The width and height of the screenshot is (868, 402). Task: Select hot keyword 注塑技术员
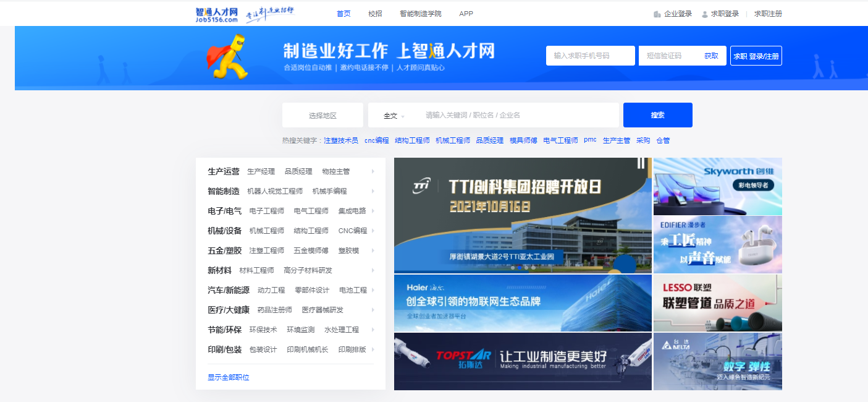click(x=341, y=140)
